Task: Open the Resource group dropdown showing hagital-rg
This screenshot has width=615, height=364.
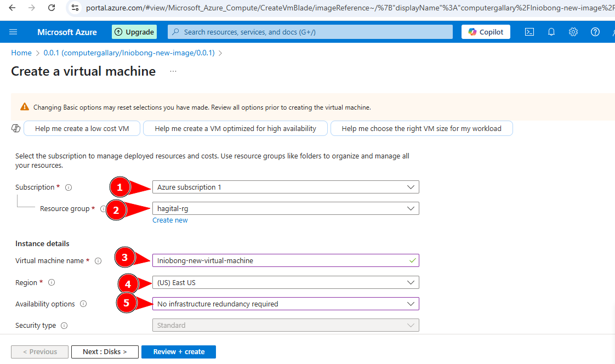Action: tap(286, 208)
